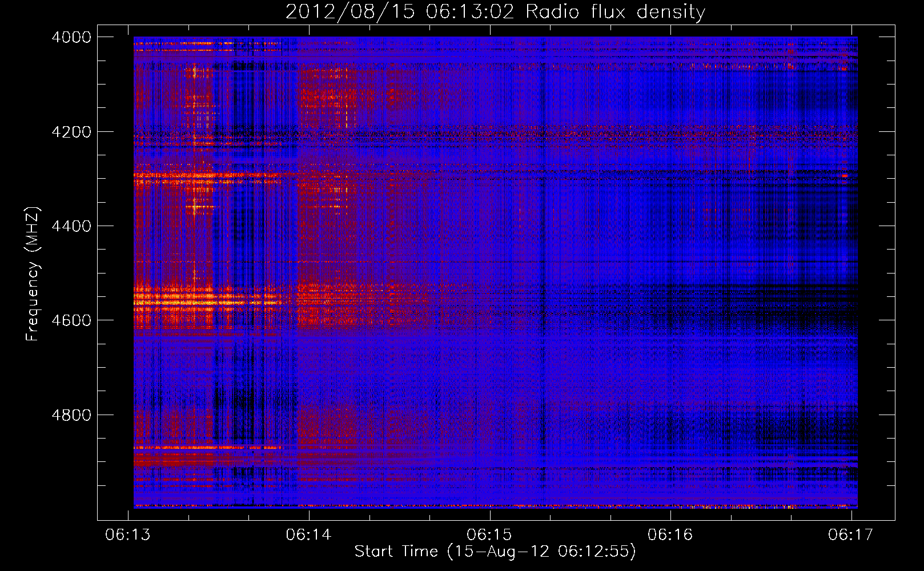Select the 4000 frequency axis label
Viewport: 924px width, 571px height.
[x=71, y=37]
